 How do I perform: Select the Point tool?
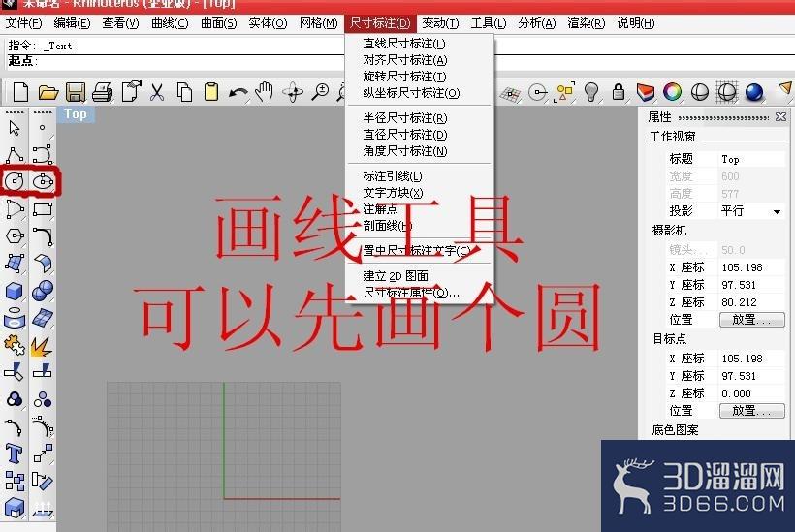click(x=42, y=127)
